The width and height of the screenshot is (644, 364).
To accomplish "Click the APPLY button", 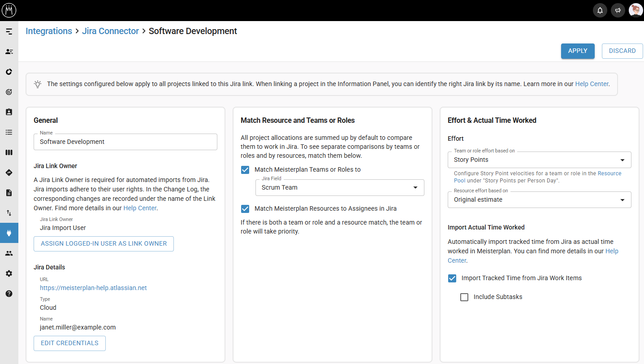I will pyautogui.click(x=578, y=51).
